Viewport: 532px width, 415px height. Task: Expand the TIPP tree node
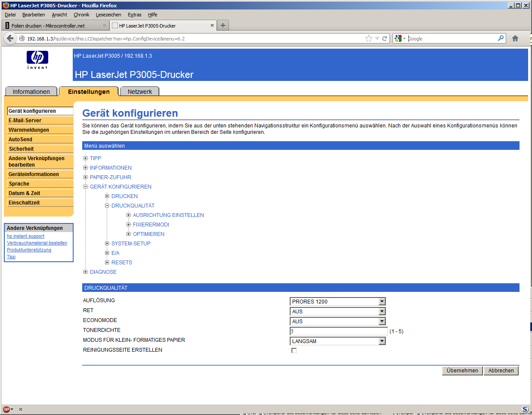tap(85, 158)
